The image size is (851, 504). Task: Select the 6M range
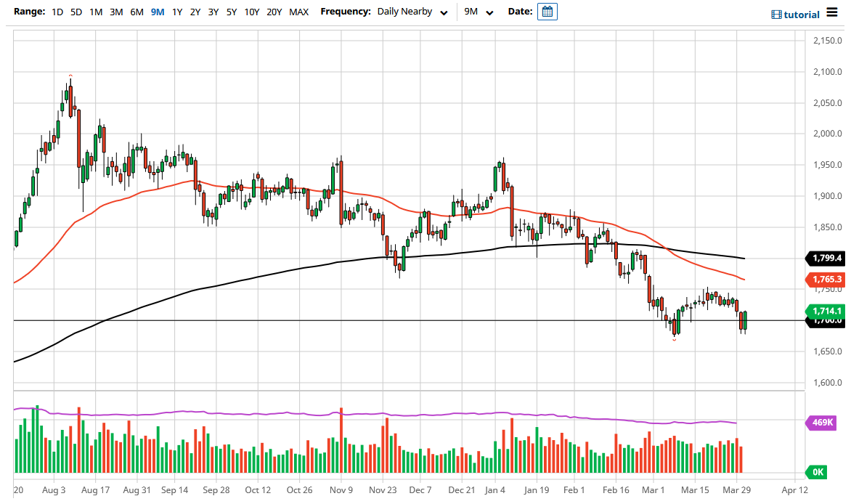[137, 12]
